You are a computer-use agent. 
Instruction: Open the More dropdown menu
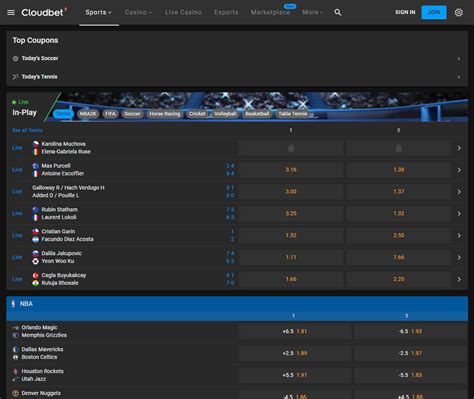(313, 13)
